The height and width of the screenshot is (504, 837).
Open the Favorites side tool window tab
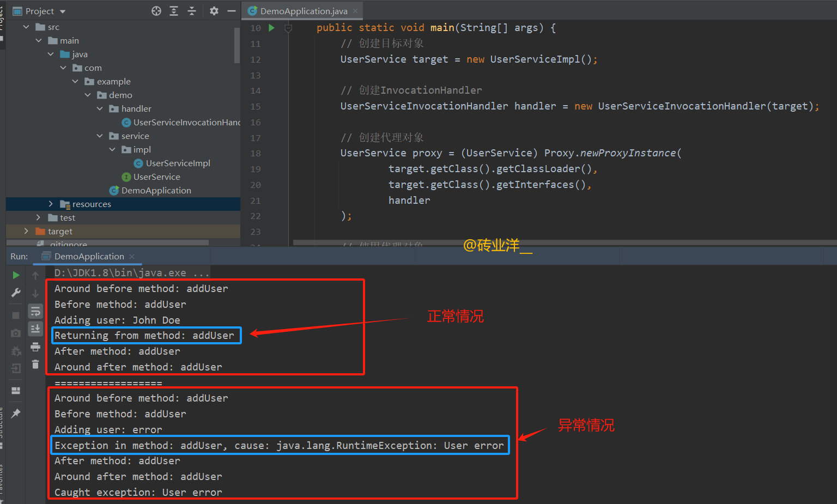[2, 482]
